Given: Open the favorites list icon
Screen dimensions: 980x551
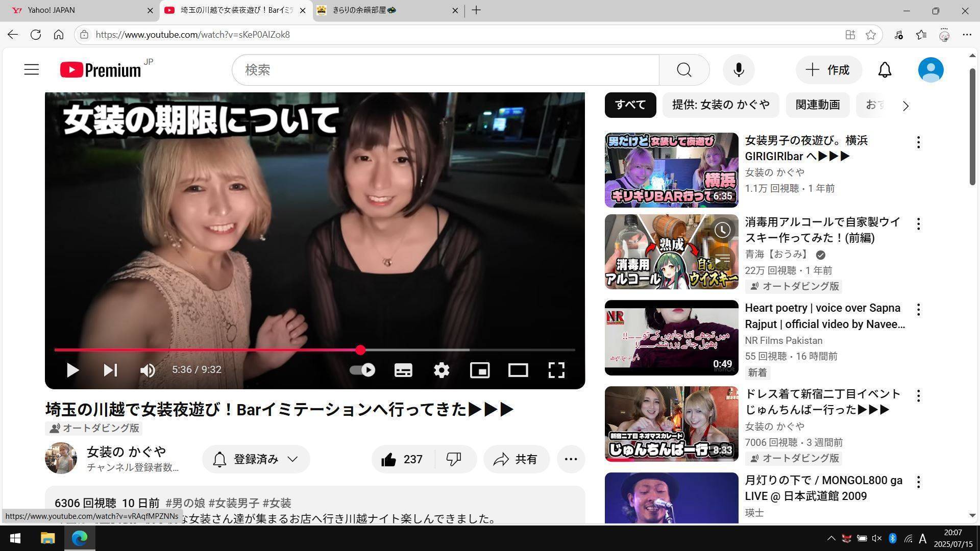Looking at the screenshot, I should [921, 35].
